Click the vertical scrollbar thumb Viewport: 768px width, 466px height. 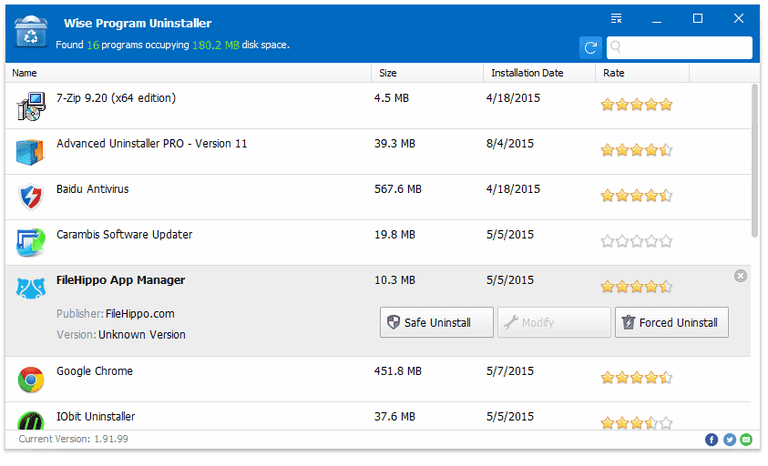coord(756,161)
